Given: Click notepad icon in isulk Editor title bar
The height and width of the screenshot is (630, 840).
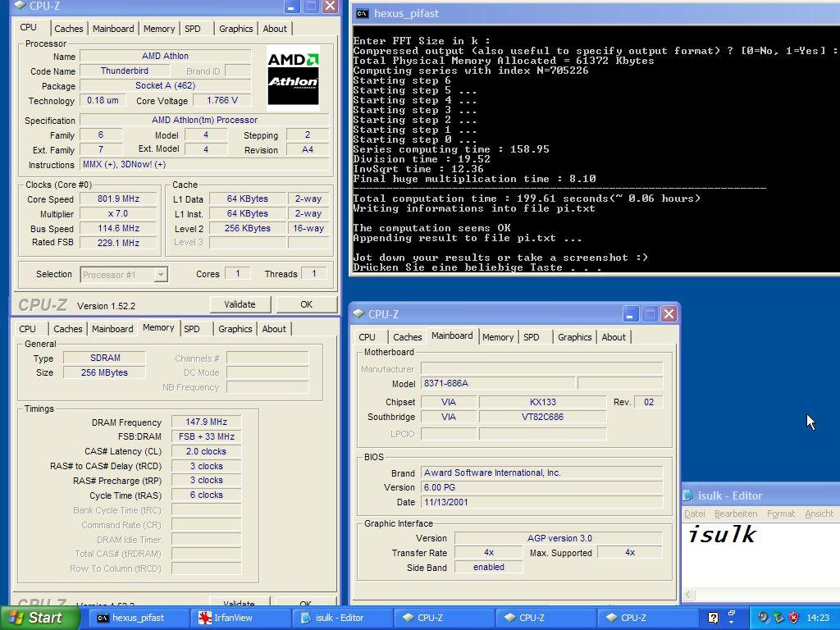Looking at the screenshot, I should [x=688, y=495].
